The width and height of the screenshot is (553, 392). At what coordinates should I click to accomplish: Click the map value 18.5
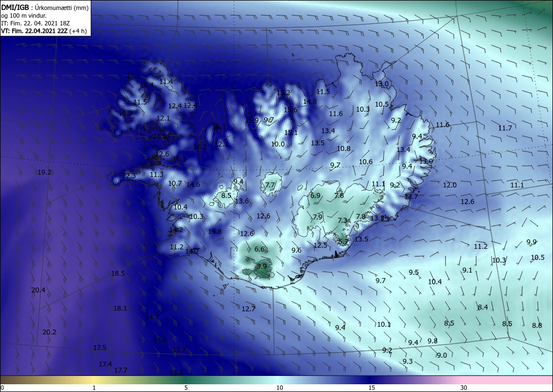tap(118, 273)
